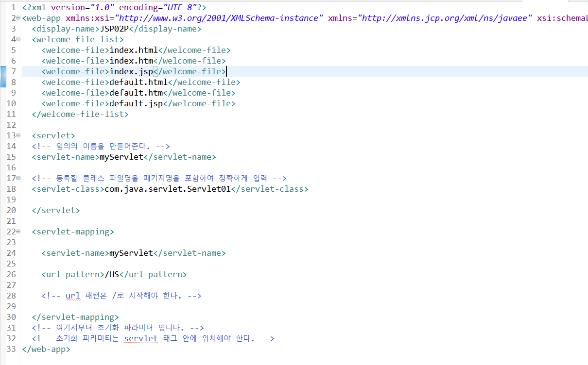Click line number 12 in the gutter
The height and width of the screenshot is (365, 588).
point(11,125)
